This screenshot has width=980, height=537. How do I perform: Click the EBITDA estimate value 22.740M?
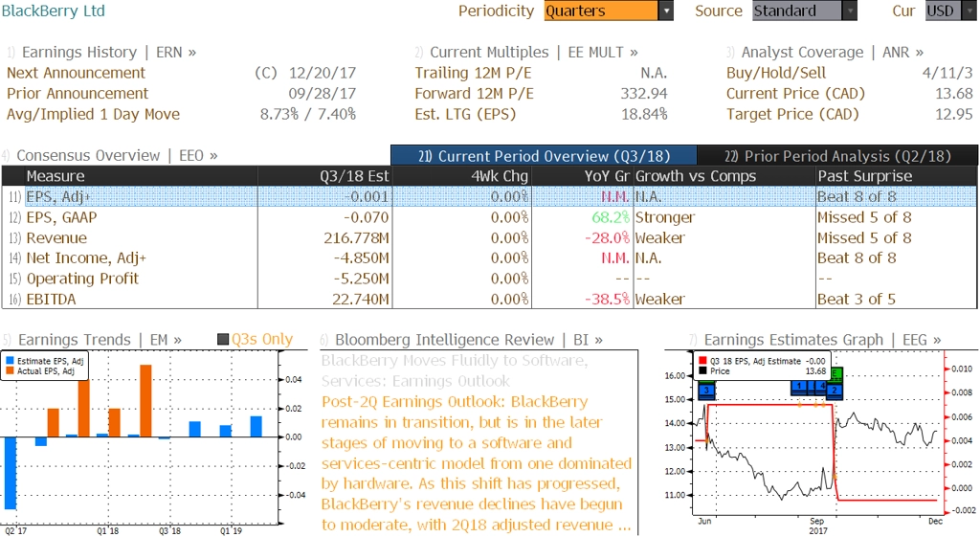(361, 300)
